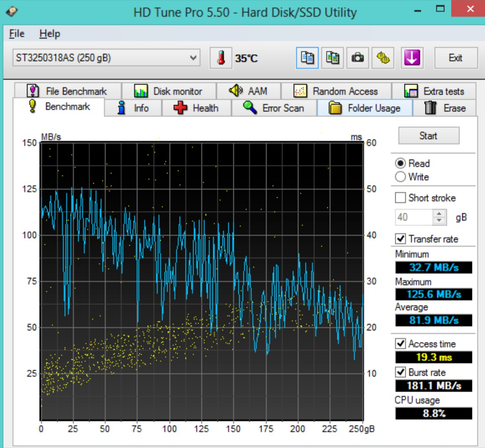Image resolution: width=485 pixels, height=448 pixels.
Task: Select the Benchmark tab
Action: click(59, 107)
